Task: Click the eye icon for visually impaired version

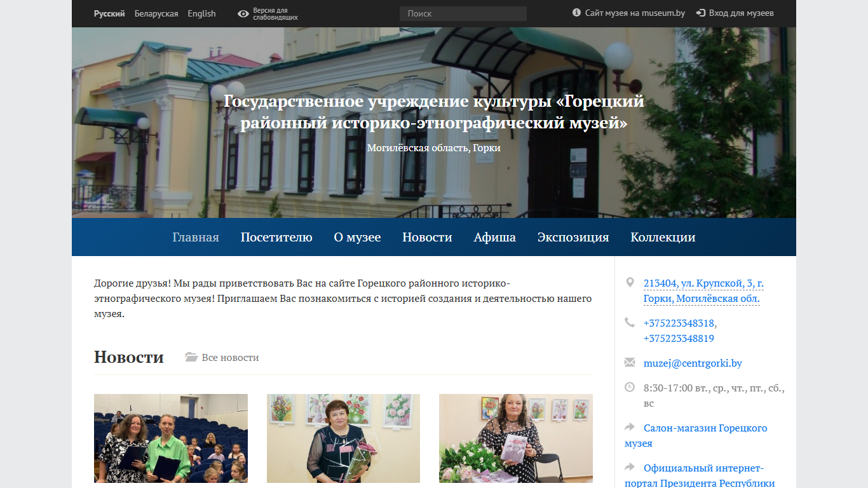Action: (243, 13)
